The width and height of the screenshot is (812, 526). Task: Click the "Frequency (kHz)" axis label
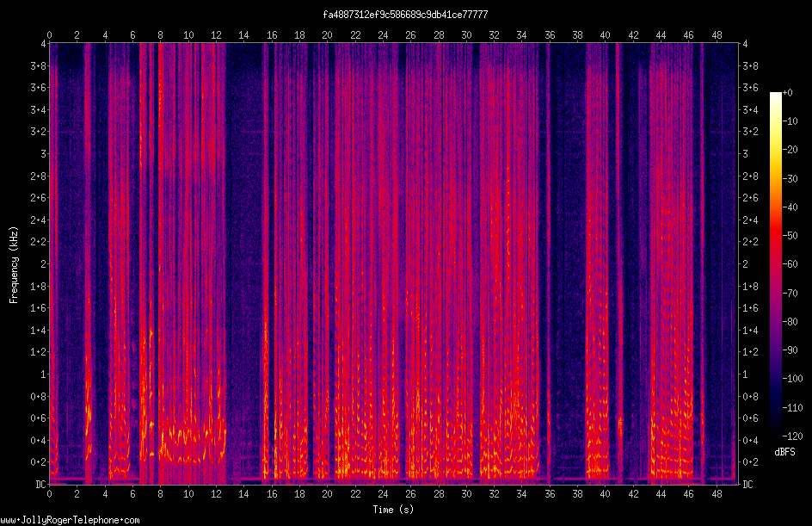[x=14, y=264]
